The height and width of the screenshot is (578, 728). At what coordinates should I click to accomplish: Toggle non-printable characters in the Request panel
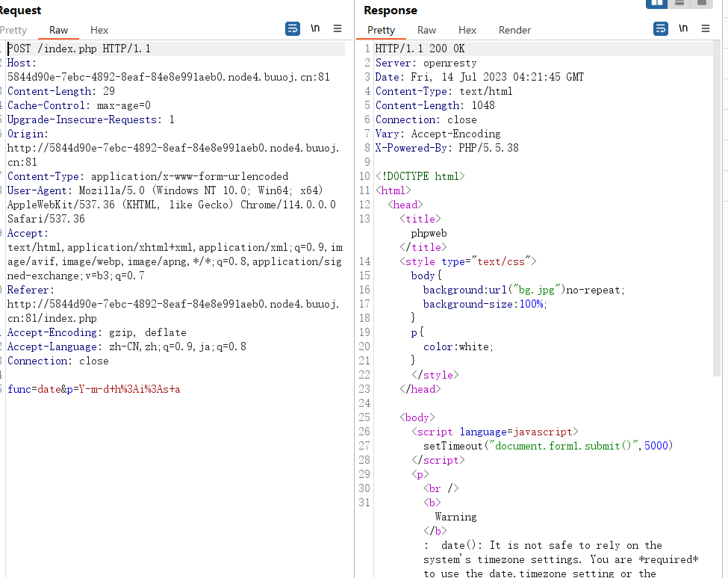point(315,28)
